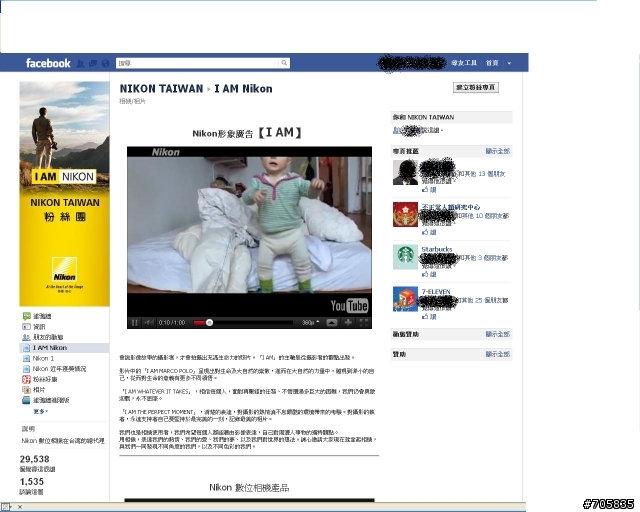
Task: Like the first recommended page with thumbs-up
Action: click(429, 190)
